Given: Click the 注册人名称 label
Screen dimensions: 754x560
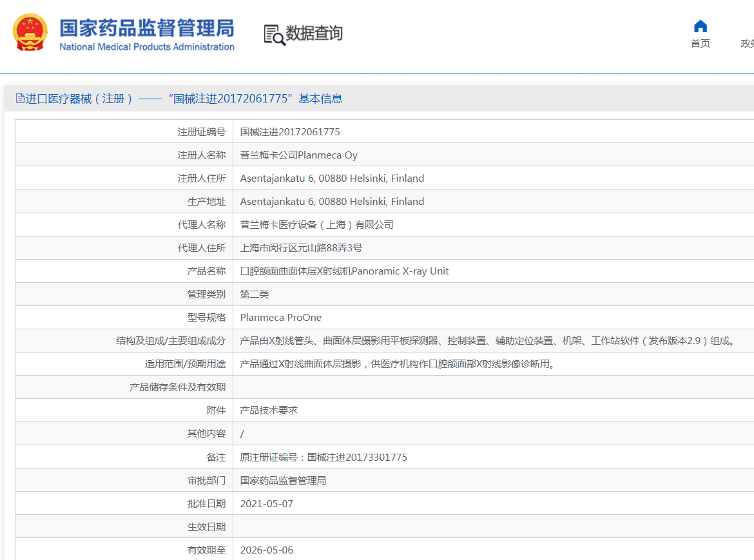Looking at the screenshot, I should (x=202, y=155).
